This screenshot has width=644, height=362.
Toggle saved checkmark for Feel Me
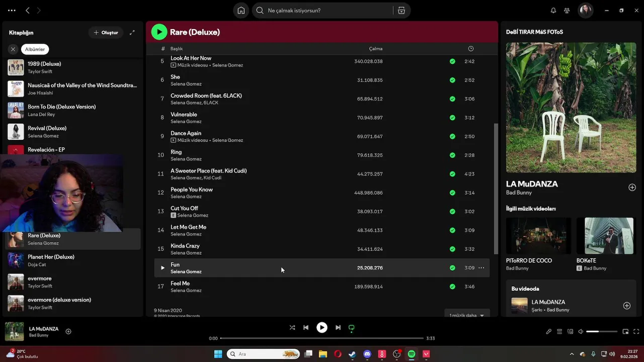click(452, 287)
